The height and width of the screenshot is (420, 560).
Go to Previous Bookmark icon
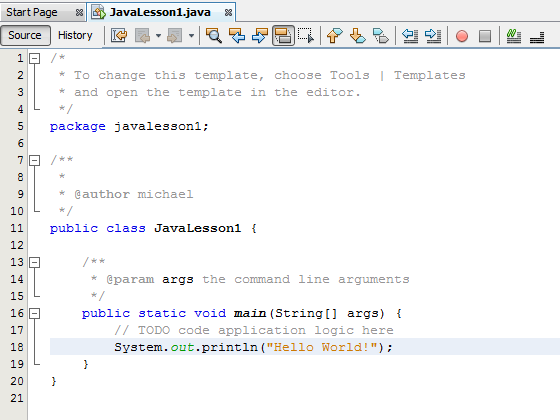pos(334,36)
